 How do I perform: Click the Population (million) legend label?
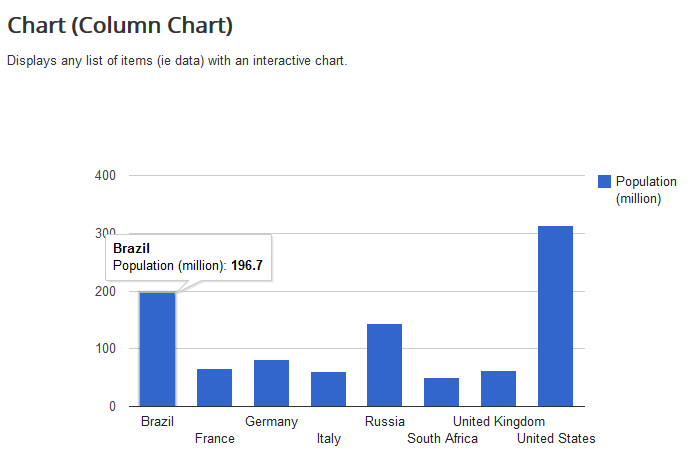point(646,190)
